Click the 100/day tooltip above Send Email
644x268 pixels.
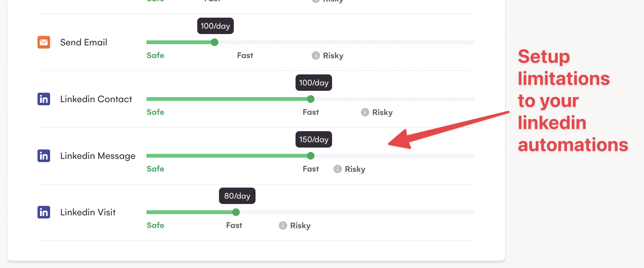click(215, 26)
